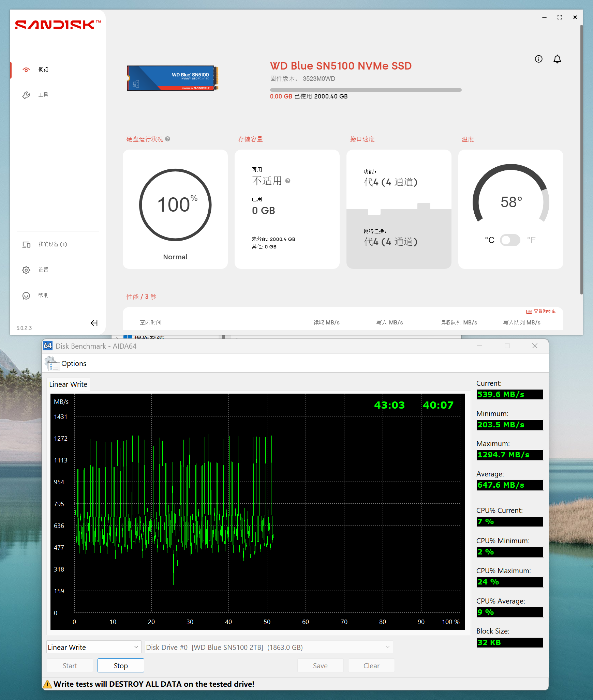The width and height of the screenshot is (593, 700).
Task: Click the notification bell icon
Action: coord(557,59)
